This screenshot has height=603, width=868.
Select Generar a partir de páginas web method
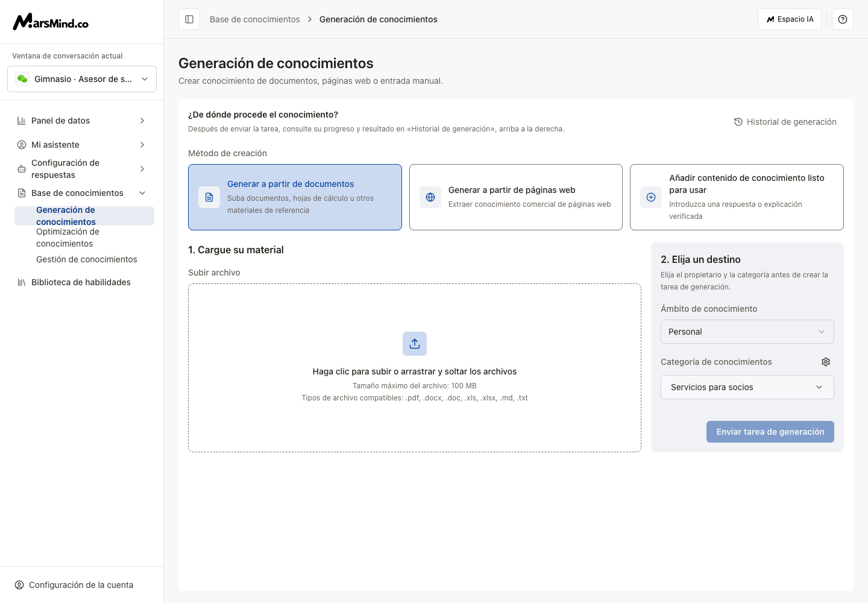516,197
